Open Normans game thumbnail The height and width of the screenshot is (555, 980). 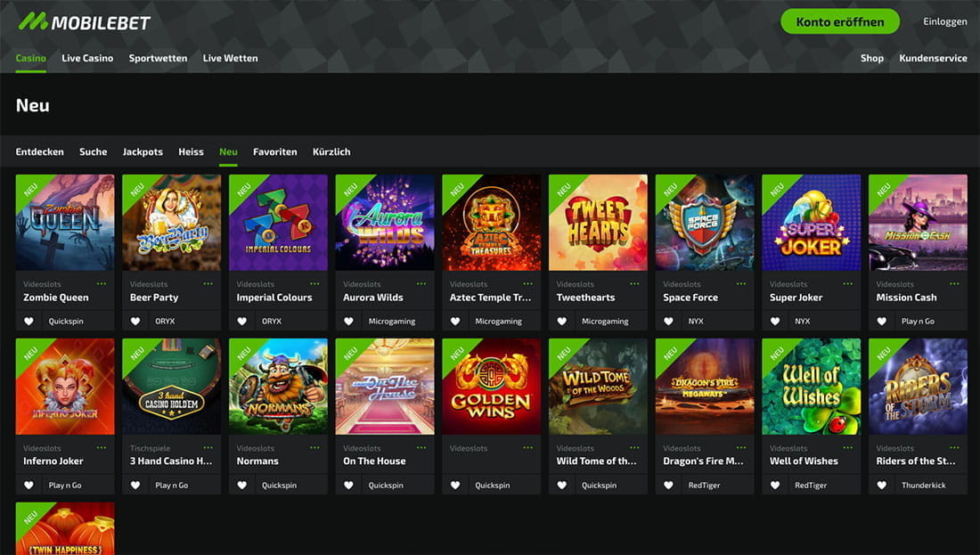[278, 387]
